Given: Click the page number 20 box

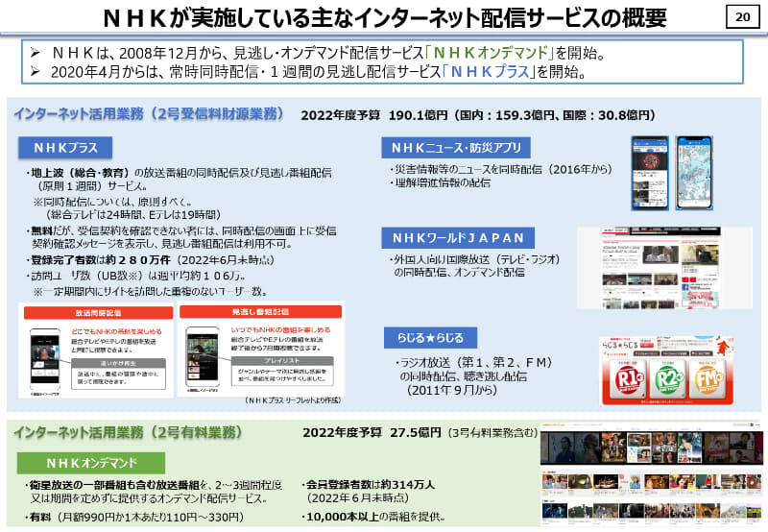Looking at the screenshot, I should click(742, 16).
